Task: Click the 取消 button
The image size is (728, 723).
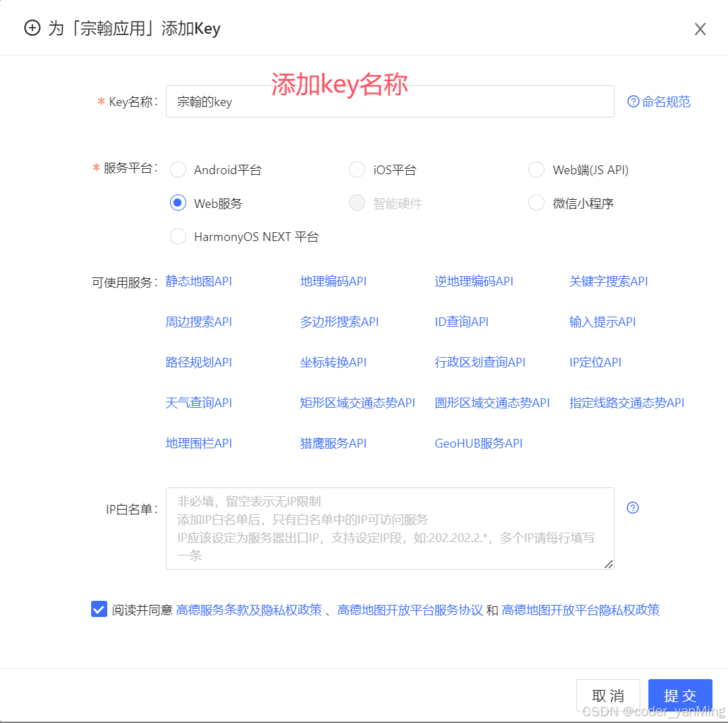Action: pyautogui.click(x=608, y=695)
